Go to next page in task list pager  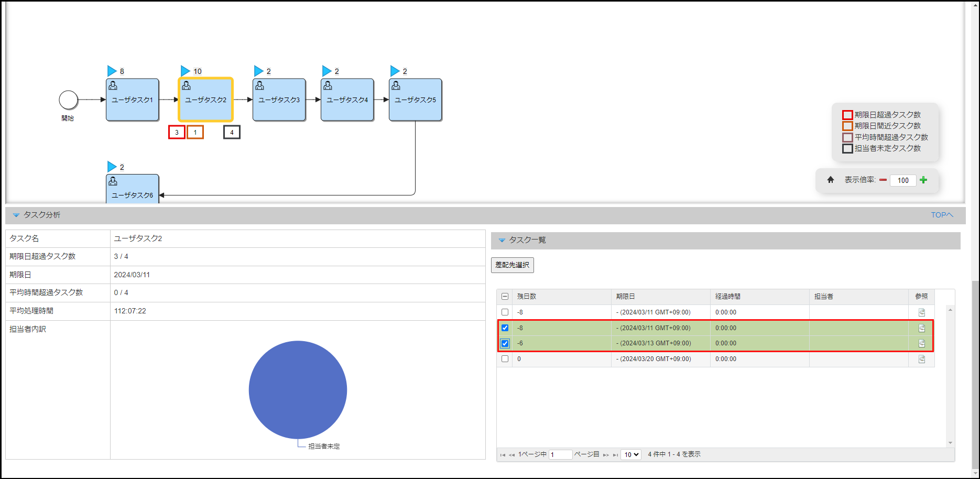click(606, 455)
